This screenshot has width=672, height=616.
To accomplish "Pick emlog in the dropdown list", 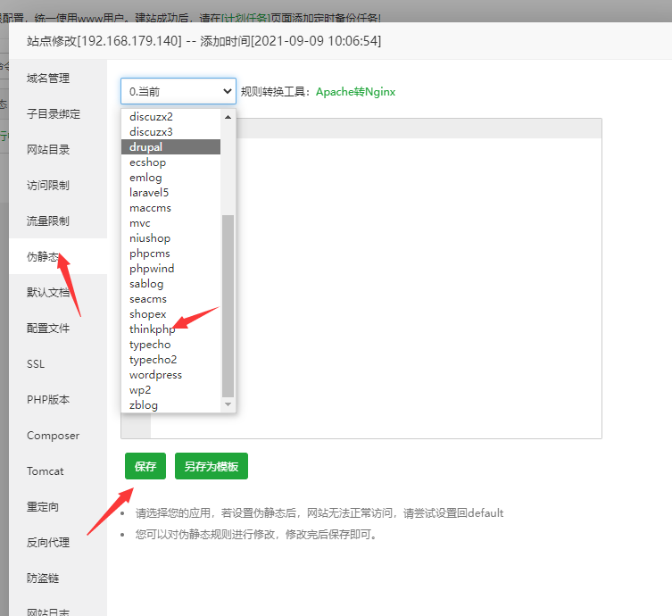I will pos(171,178).
